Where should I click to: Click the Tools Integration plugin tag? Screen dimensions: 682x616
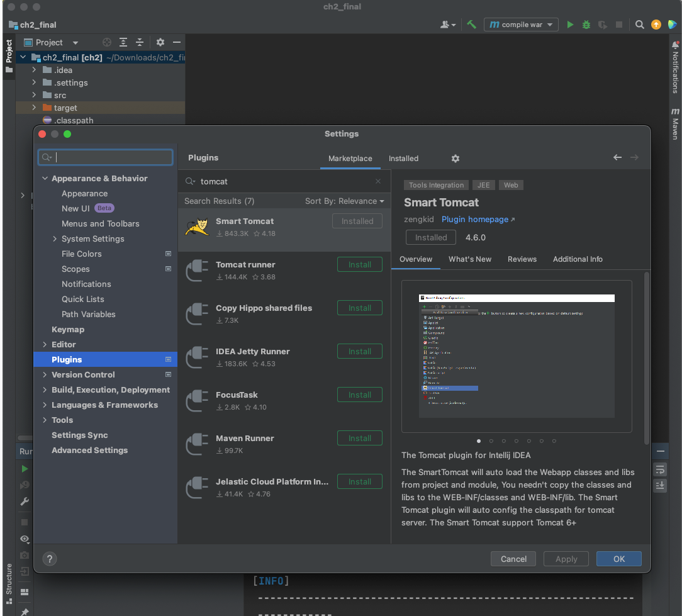[436, 185]
